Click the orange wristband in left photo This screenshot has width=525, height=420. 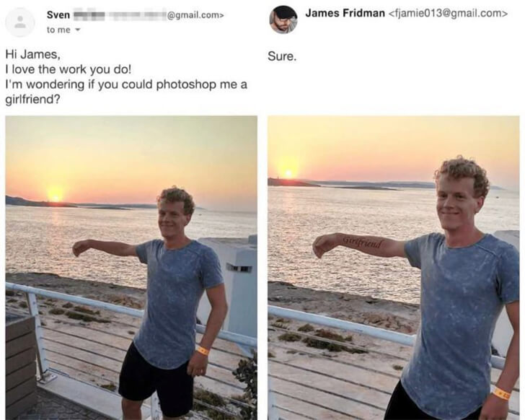point(203,351)
